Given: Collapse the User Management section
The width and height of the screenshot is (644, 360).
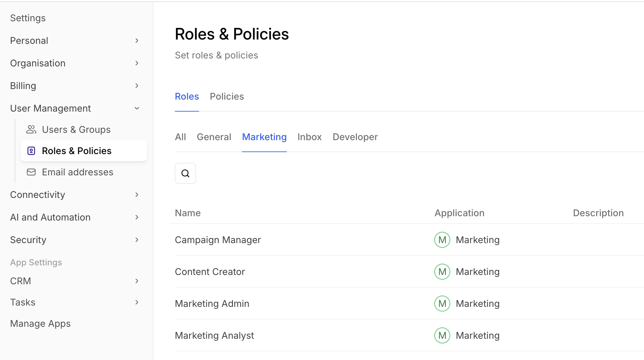Looking at the screenshot, I should pyautogui.click(x=137, y=108).
